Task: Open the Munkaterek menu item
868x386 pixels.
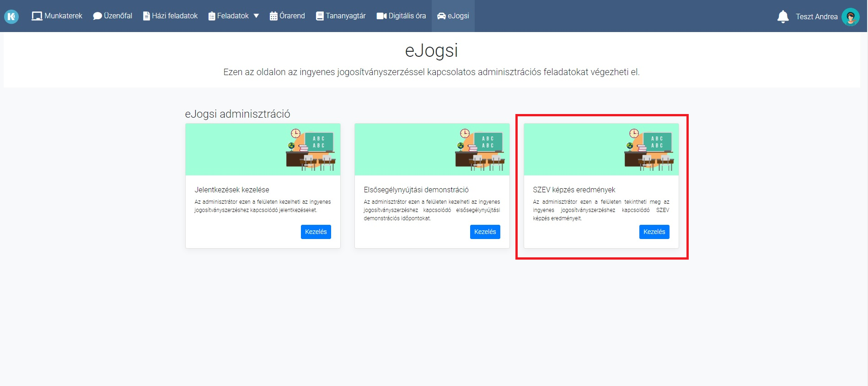Action: tap(57, 16)
